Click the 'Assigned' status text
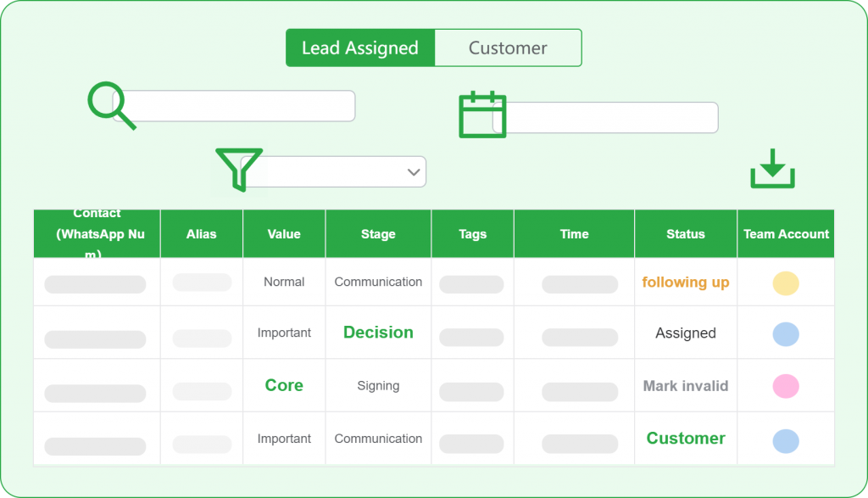Viewport: 868px width, 498px height. (x=685, y=333)
